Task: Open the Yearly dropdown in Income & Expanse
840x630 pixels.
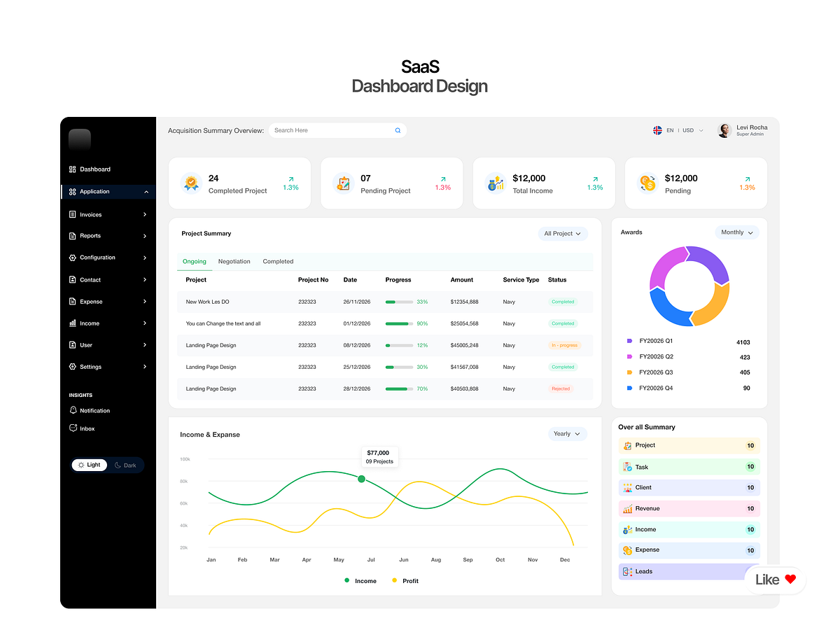Action: (568, 434)
